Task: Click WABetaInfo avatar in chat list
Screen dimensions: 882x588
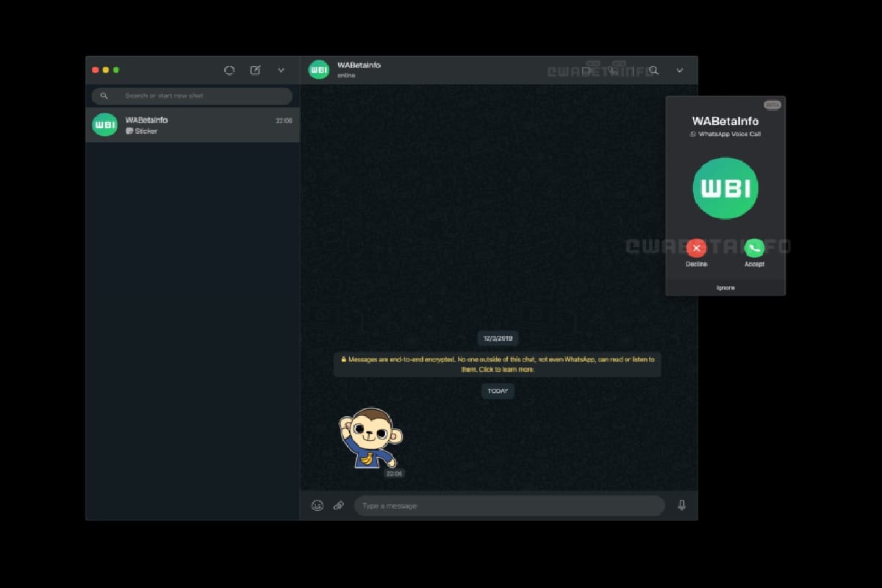Action: 105,125
